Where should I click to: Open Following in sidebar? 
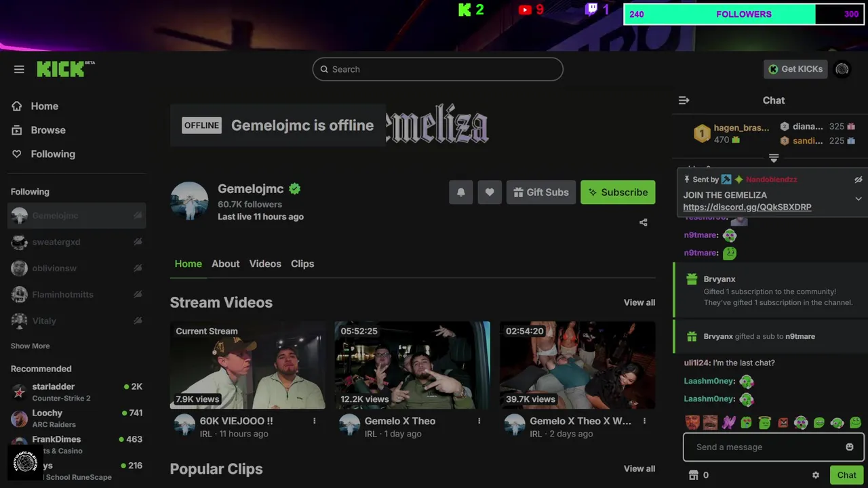(x=43, y=154)
